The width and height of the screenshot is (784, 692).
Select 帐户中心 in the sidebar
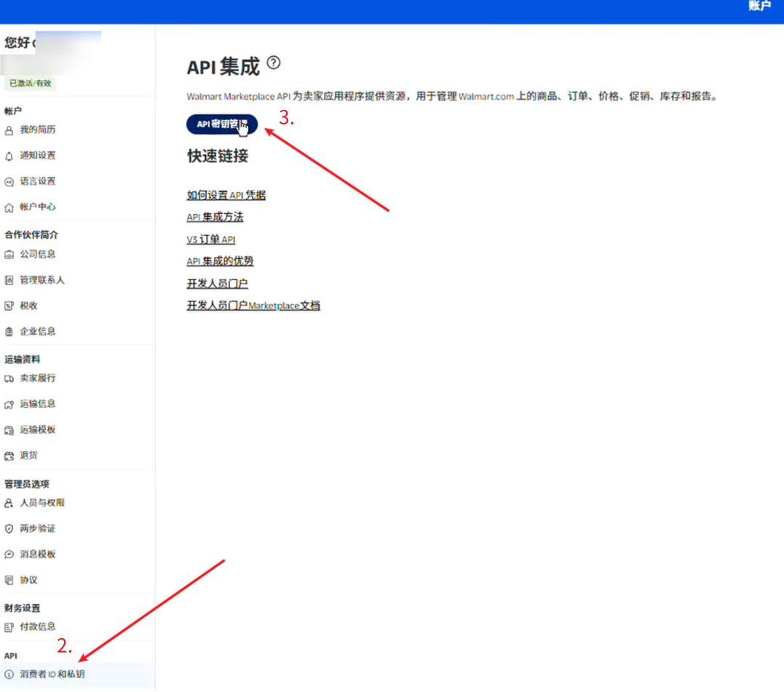click(x=38, y=207)
